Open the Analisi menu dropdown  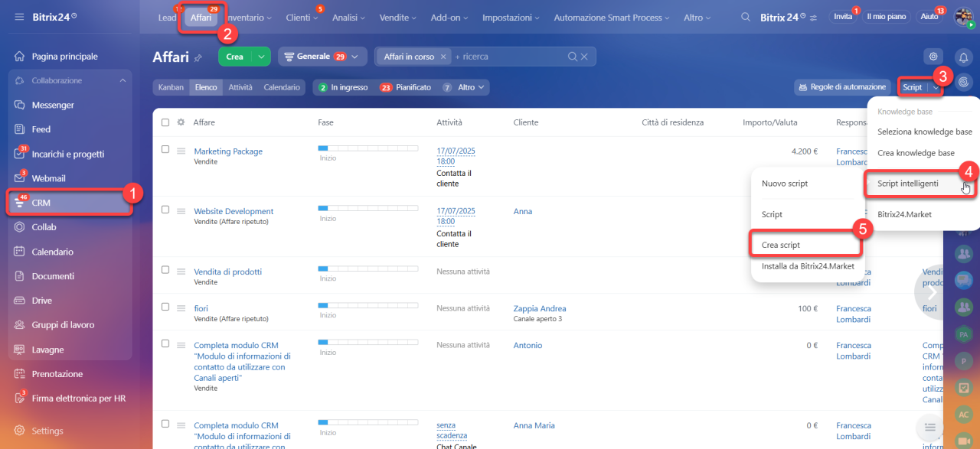pyautogui.click(x=348, y=18)
